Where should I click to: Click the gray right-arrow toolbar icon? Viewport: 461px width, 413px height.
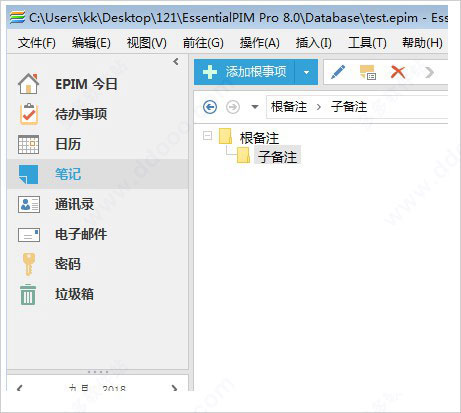(x=430, y=72)
